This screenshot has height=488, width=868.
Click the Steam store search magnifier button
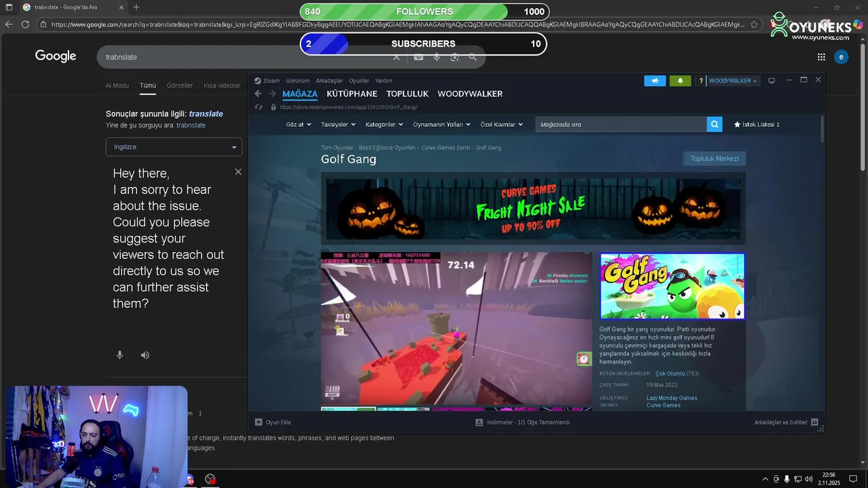pyautogui.click(x=714, y=124)
